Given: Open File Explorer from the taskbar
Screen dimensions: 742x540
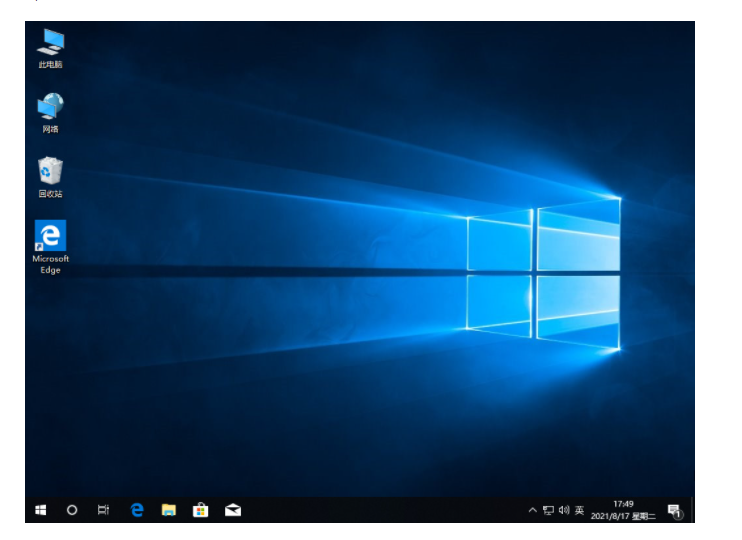Looking at the screenshot, I should coord(169,510).
